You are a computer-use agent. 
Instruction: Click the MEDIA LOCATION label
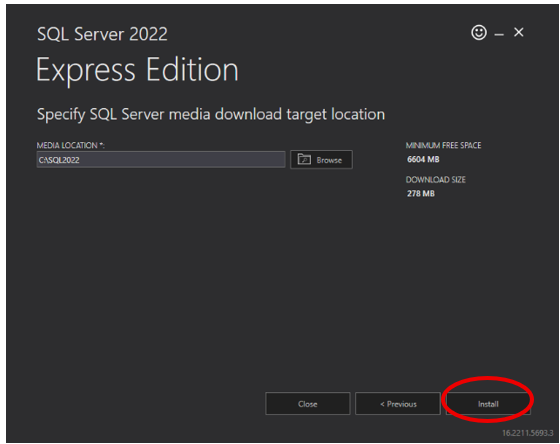[70, 145]
